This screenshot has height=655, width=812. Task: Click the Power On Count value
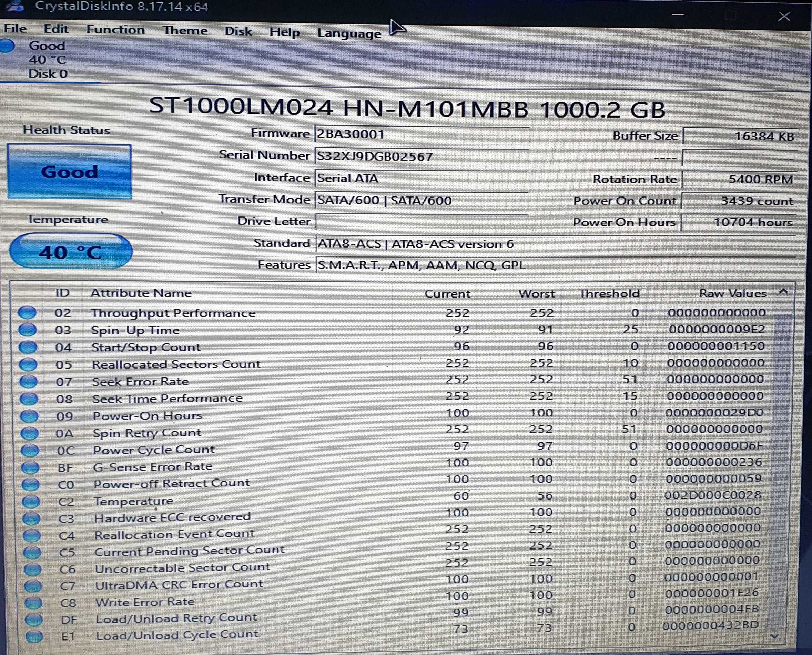click(738, 201)
